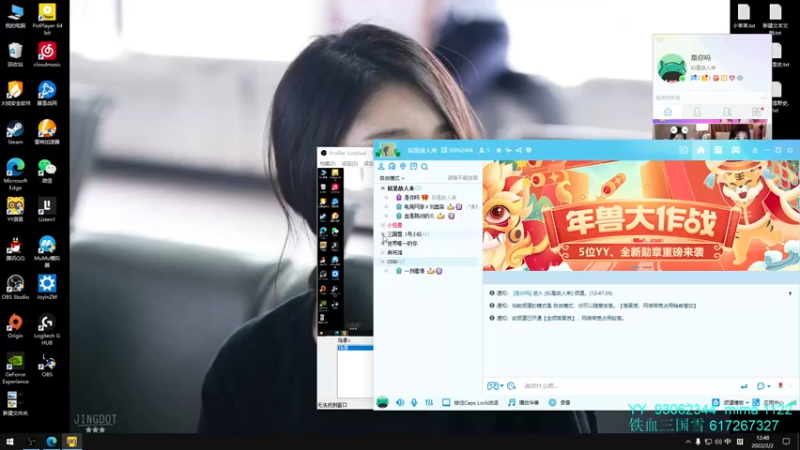Open the notification center in the system tray

click(x=786, y=441)
